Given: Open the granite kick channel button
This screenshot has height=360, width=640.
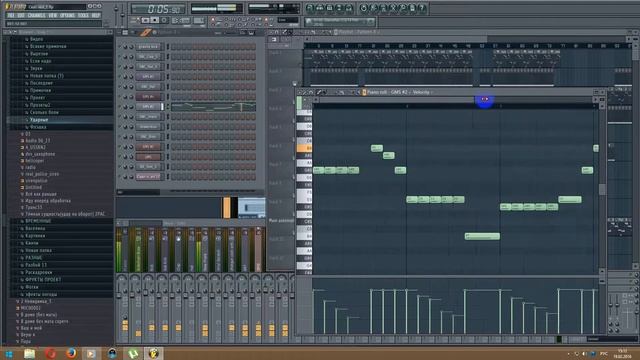Looking at the screenshot, I should (x=148, y=47).
